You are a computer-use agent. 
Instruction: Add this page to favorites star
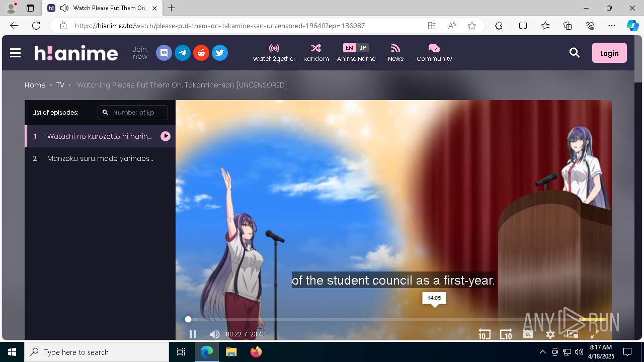(472, 26)
